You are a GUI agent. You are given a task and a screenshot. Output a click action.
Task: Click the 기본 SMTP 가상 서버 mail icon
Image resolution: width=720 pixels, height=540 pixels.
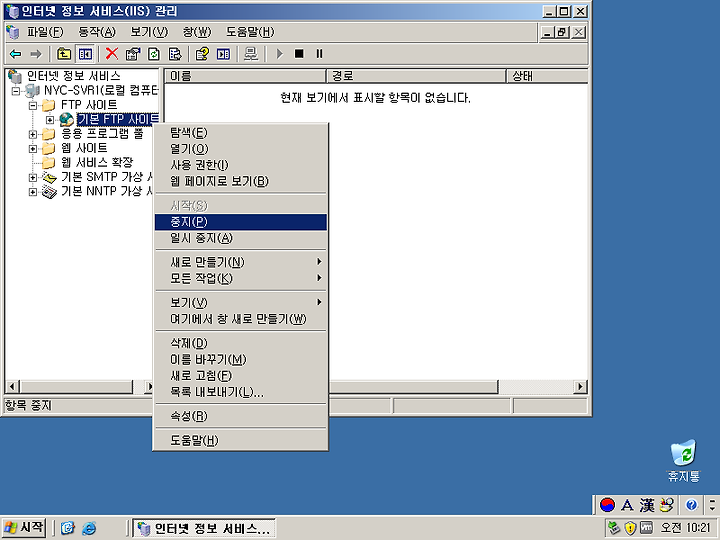point(49,177)
